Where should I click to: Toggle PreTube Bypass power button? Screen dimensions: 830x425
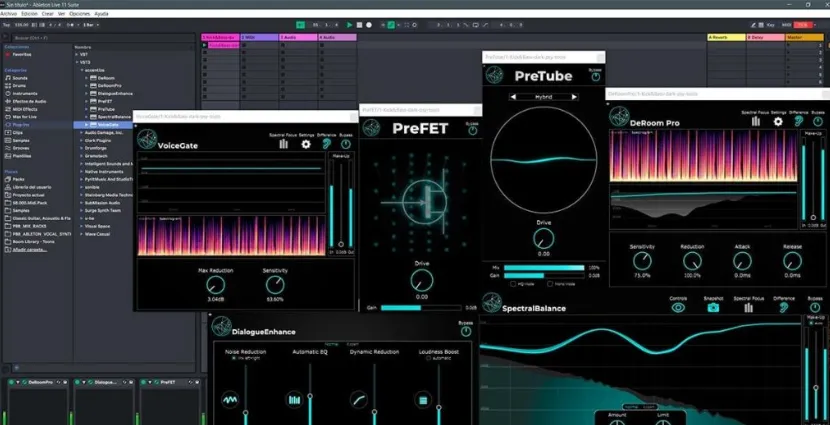pyautogui.click(x=596, y=77)
